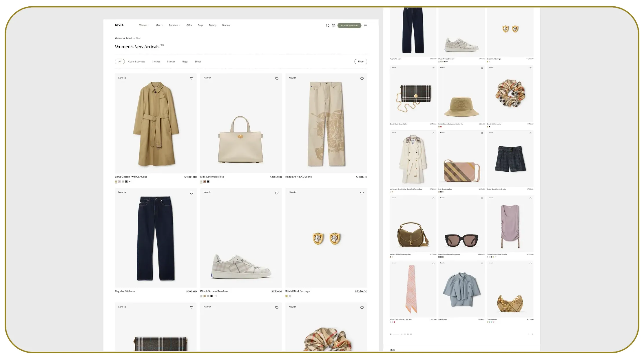Go to next page with right arrow
Viewport: 644px width, 359px height.
point(532,334)
